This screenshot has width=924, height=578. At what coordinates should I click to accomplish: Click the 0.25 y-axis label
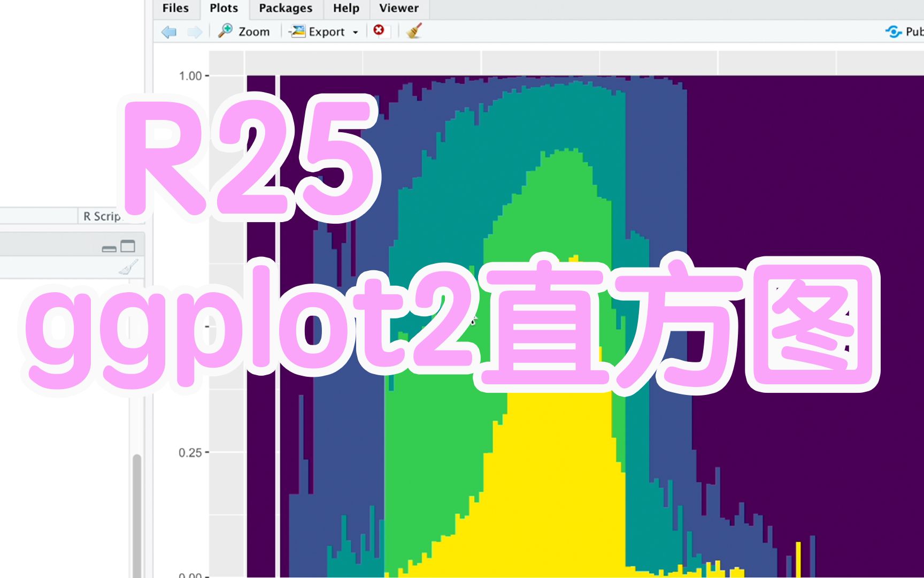190,453
